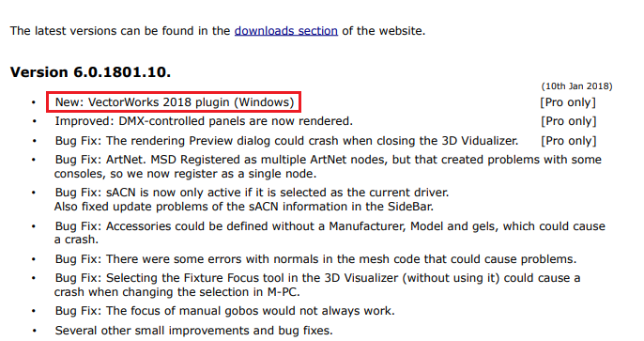The height and width of the screenshot is (341, 644).
Task: Click the mesh code normals bug fix
Action: pyautogui.click(x=315, y=259)
